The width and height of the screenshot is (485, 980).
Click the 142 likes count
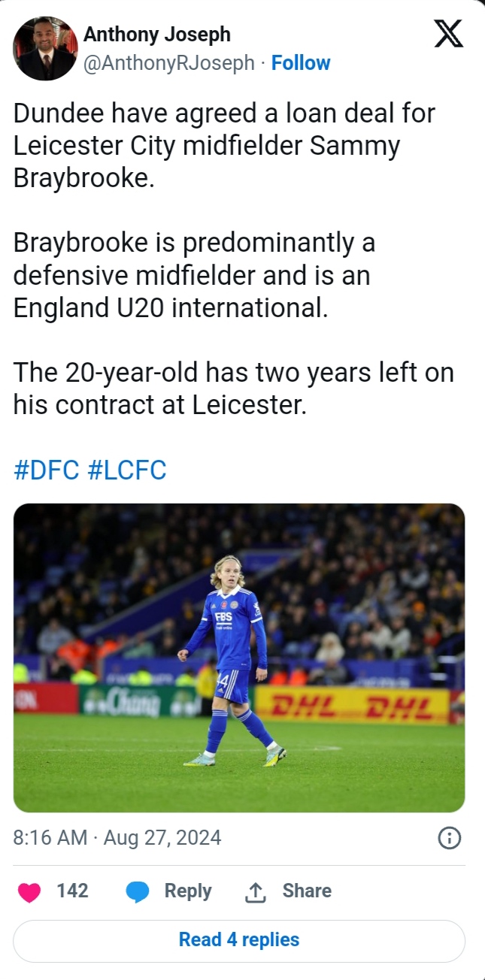pyautogui.click(x=72, y=891)
